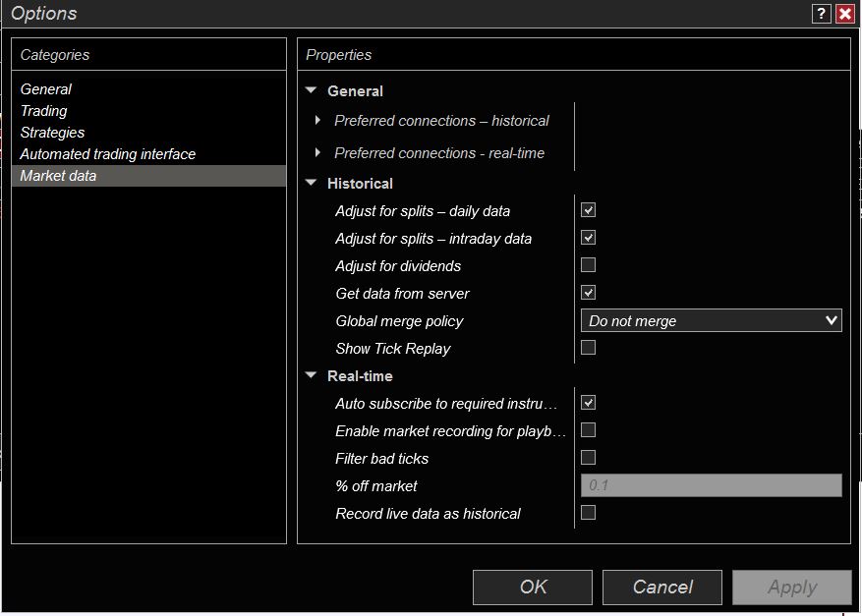
Task: Expand Preferred connections – historical
Action: pos(317,121)
